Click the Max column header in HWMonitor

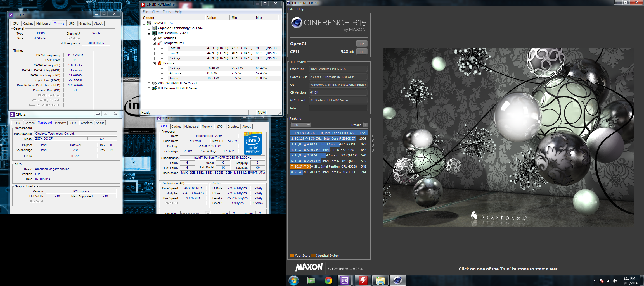pyautogui.click(x=266, y=18)
